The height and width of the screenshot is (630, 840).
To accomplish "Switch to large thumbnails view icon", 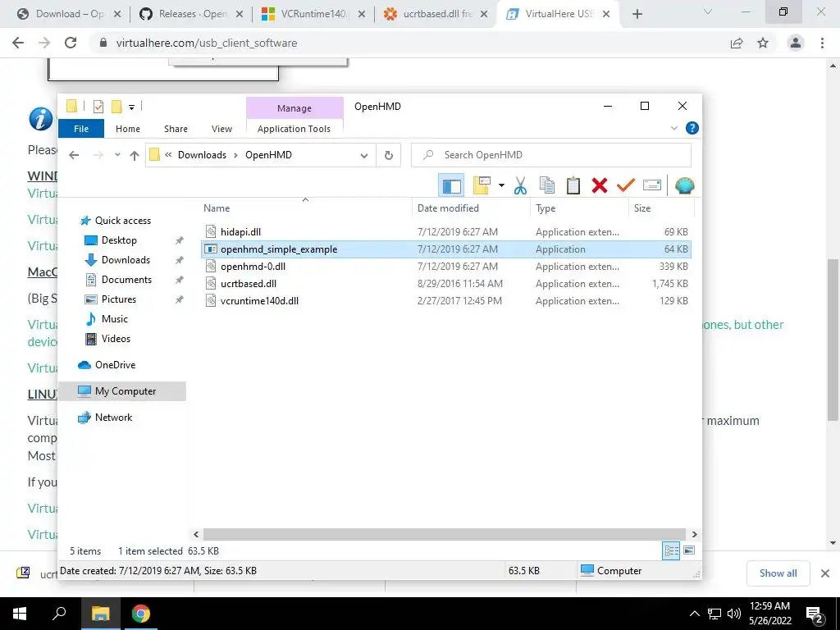I will click(x=689, y=550).
